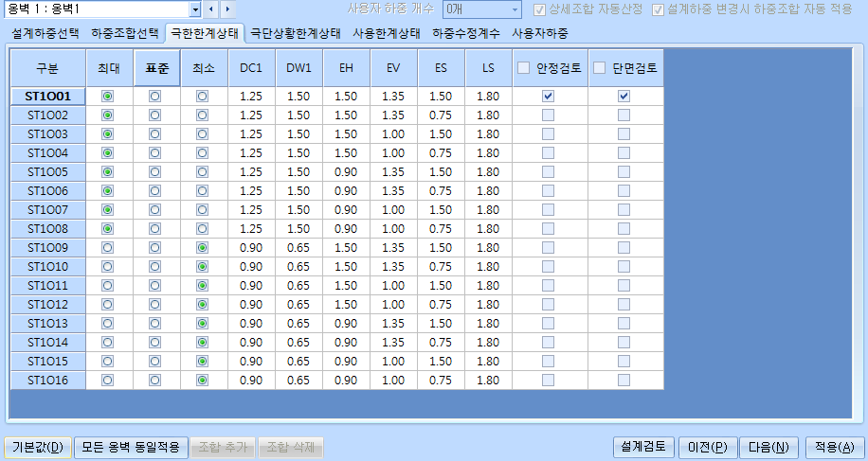Click the 표준 column header
The width and height of the screenshot is (868, 461).
(x=157, y=68)
